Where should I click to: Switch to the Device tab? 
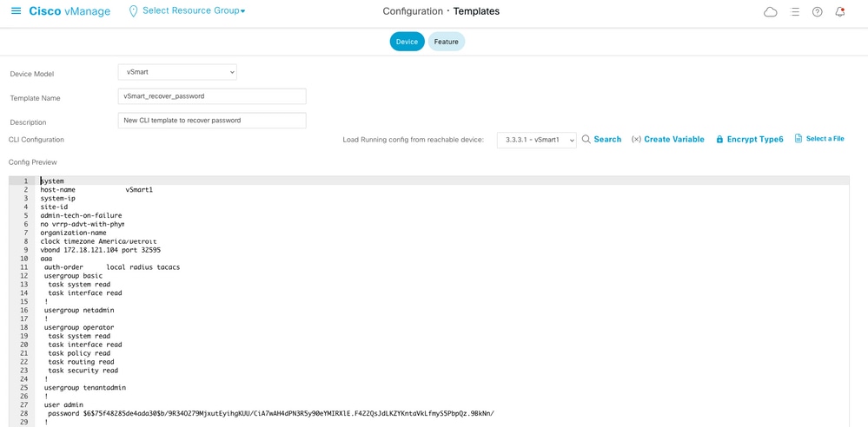[407, 42]
